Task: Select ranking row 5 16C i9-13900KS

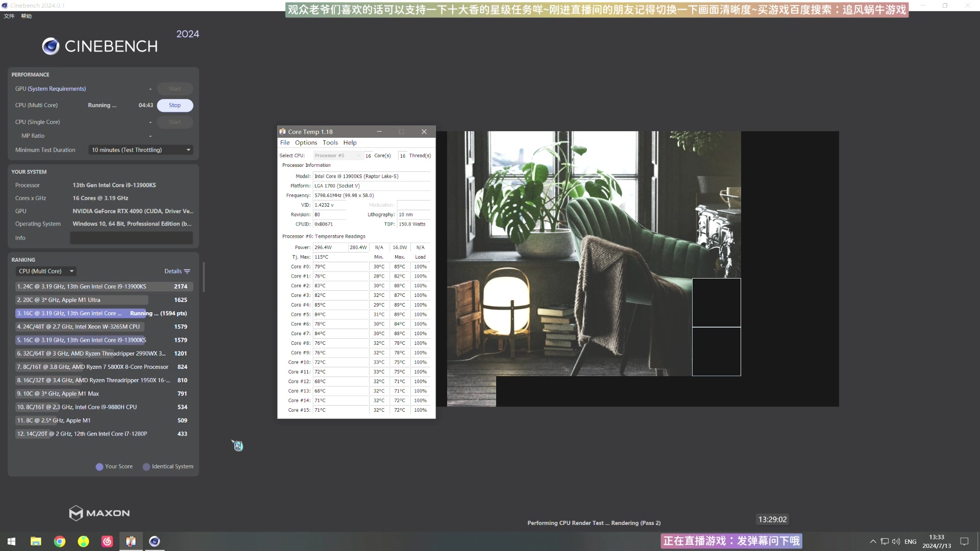Action: (x=104, y=340)
